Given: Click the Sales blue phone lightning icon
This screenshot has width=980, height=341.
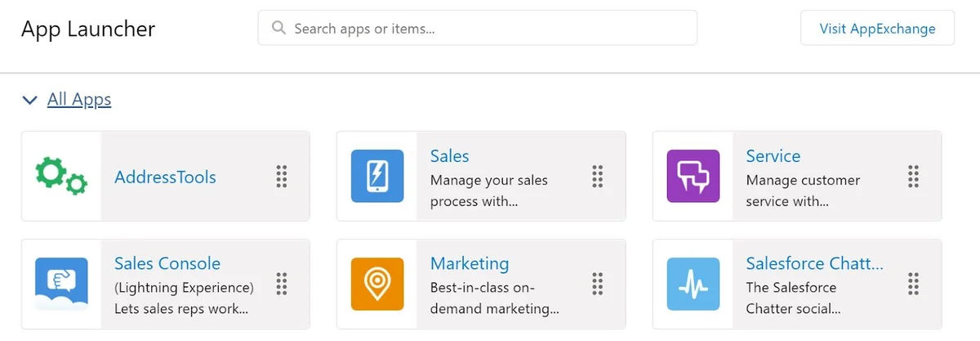Looking at the screenshot, I should pyautogui.click(x=377, y=176).
